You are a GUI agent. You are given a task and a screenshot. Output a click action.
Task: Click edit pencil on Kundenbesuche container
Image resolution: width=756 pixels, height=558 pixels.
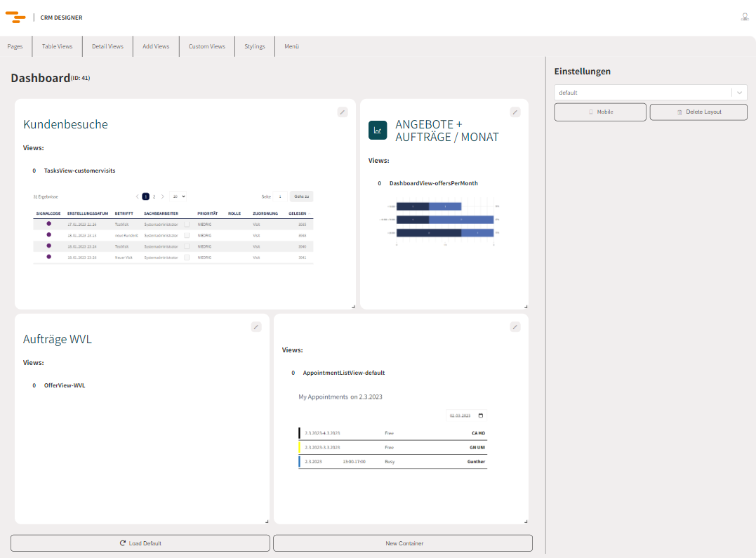tap(343, 112)
